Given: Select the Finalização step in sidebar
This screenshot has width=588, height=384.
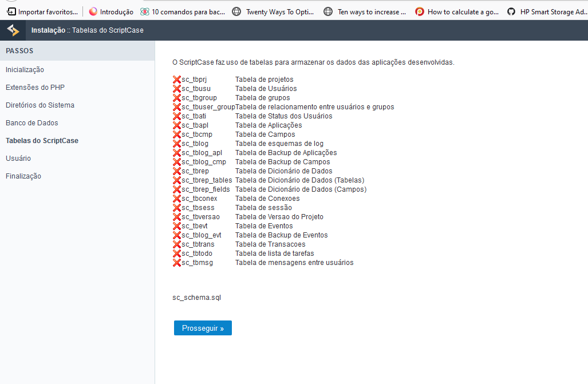Looking at the screenshot, I should (23, 176).
